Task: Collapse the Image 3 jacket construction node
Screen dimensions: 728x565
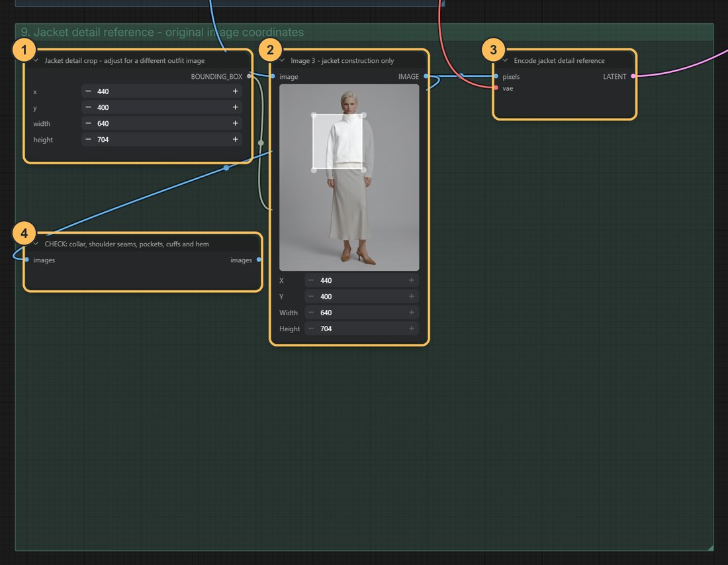Action: point(282,60)
